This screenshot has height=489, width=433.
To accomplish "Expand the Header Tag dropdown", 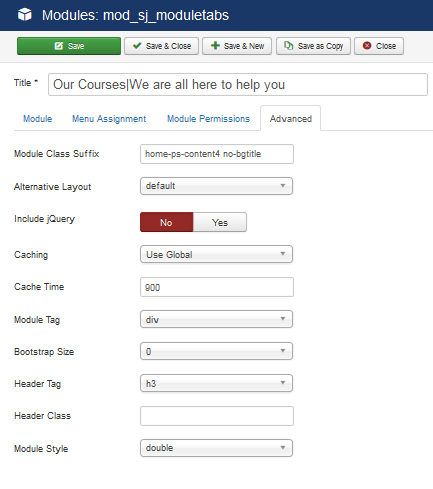I will tap(216, 383).
